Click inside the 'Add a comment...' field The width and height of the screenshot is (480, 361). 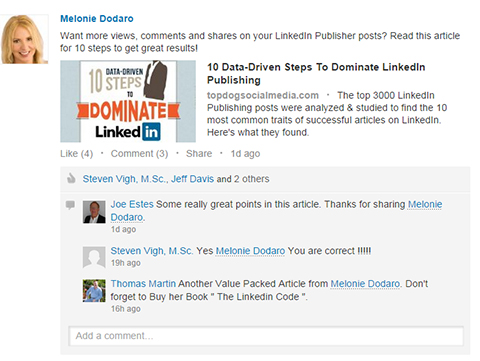[x=266, y=336]
